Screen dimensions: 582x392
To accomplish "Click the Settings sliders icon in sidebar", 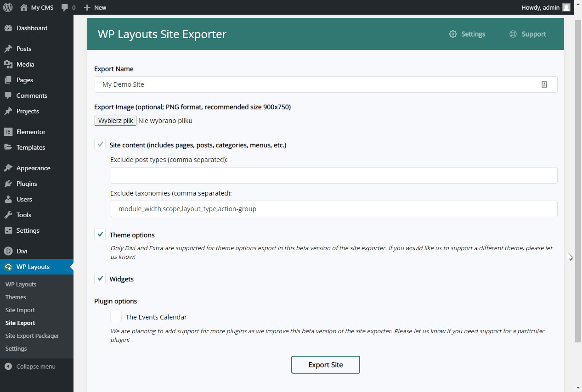I will (8, 230).
